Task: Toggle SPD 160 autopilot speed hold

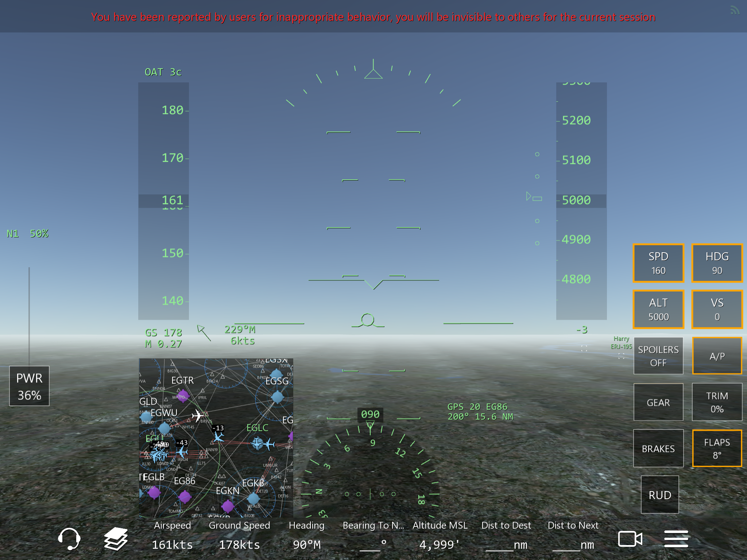Action: click(x=658, y=263)
